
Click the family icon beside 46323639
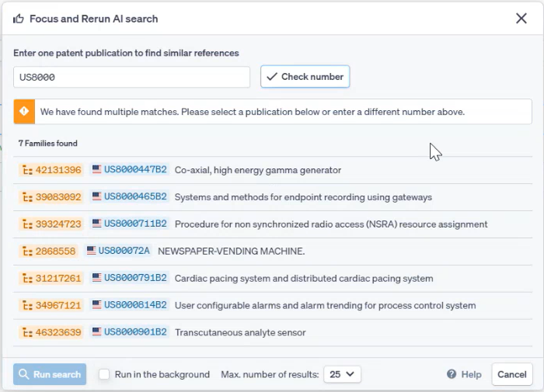point(27,332)
